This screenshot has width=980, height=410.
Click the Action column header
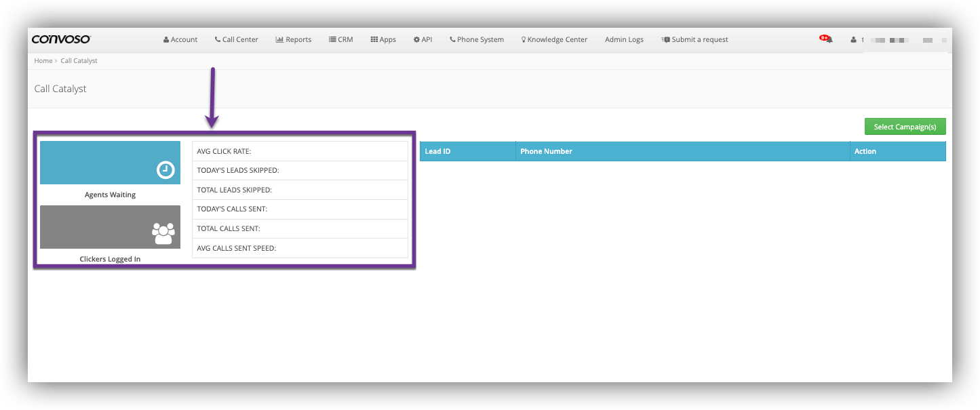(x=898, y=151)
